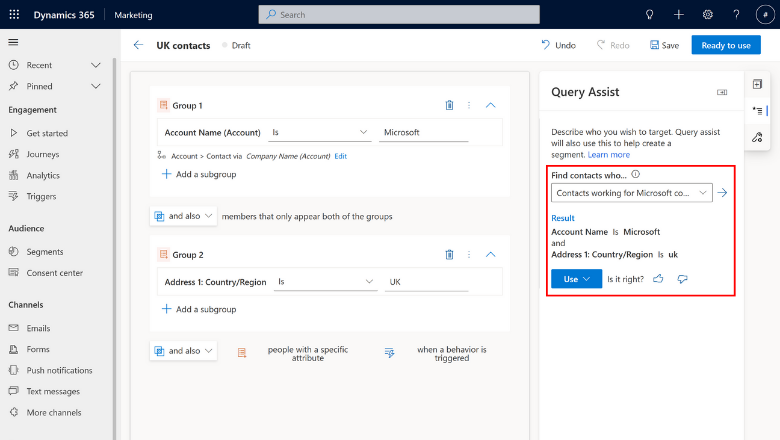This screenshot has height=440, width=780.
Task: Open the help question mark icon
Action: (x=736, y=15)
